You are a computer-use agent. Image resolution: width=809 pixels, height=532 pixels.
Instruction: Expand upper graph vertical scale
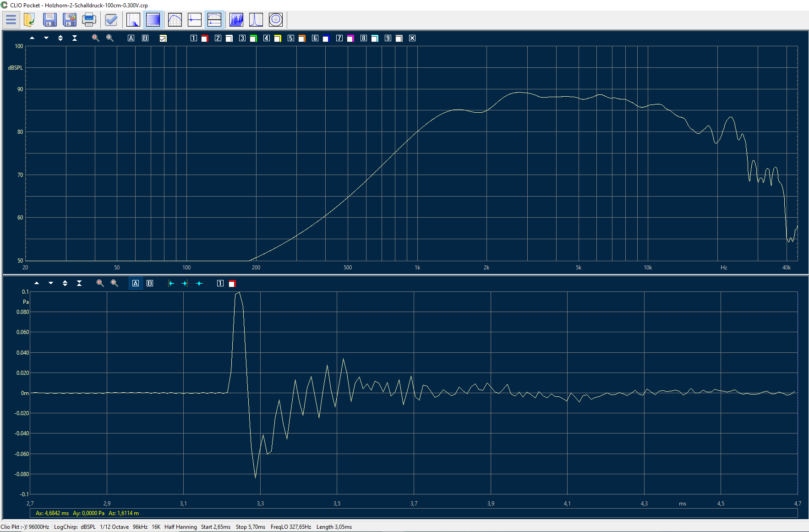coord(60,38)
